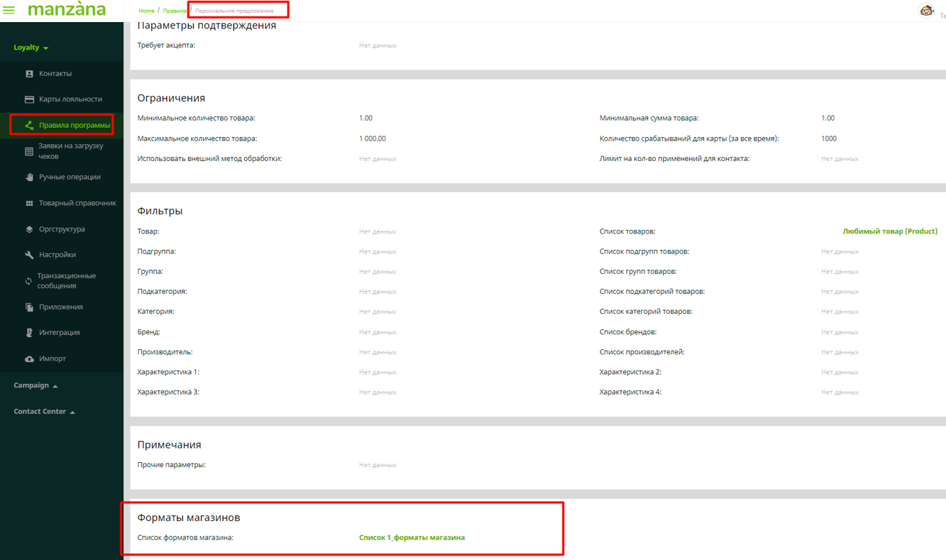
Task: Click the Контакты sidebar icon
Action: pos(29,74)
